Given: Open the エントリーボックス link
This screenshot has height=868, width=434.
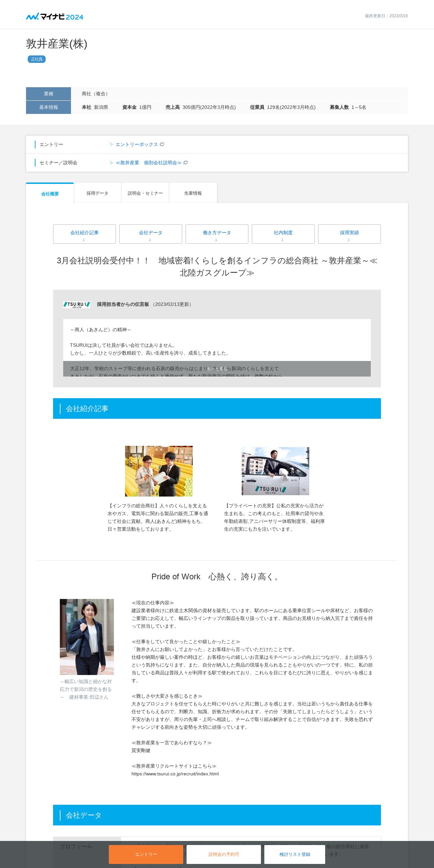Looking at the screenshot, I should click(x=137, y=144).
